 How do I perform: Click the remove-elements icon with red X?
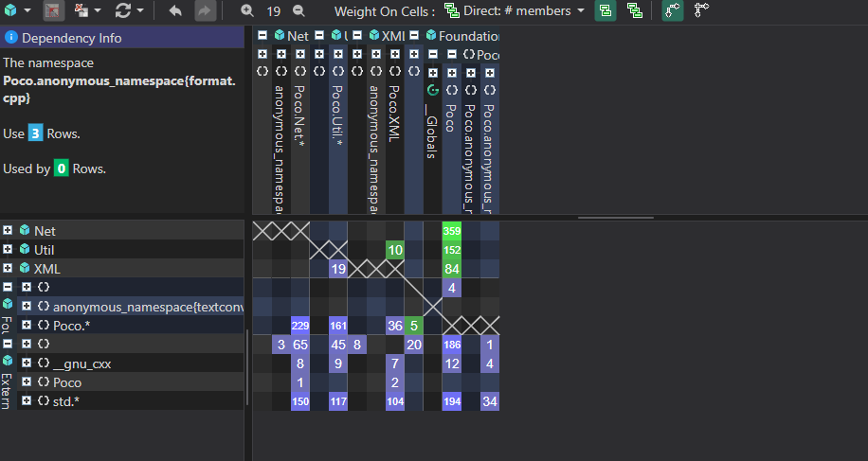click(81, 10)
